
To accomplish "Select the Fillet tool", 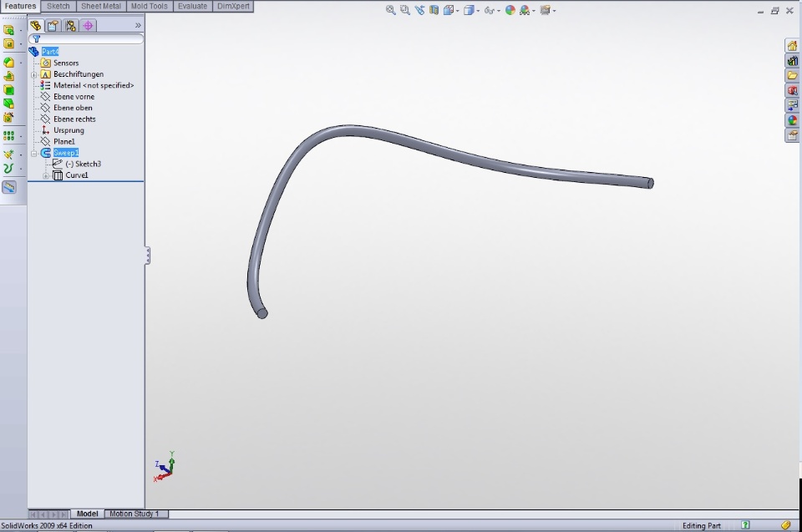I will [x=8, y=63].
